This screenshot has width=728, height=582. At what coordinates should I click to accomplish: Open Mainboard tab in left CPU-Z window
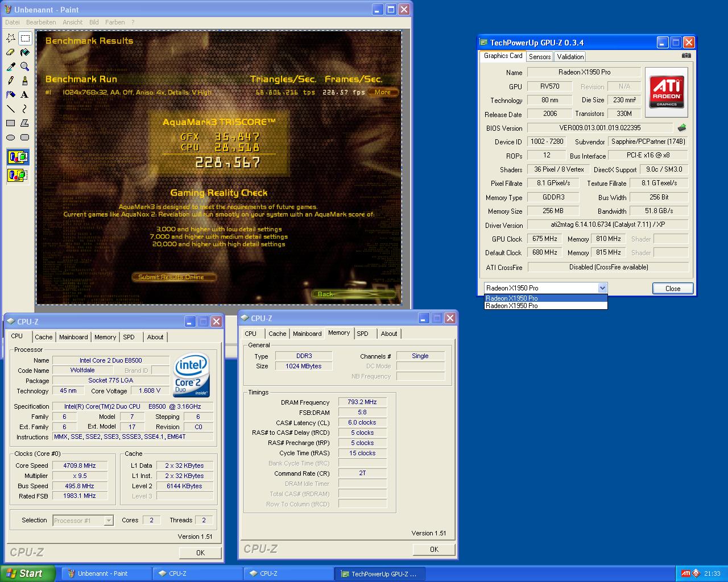73,337
